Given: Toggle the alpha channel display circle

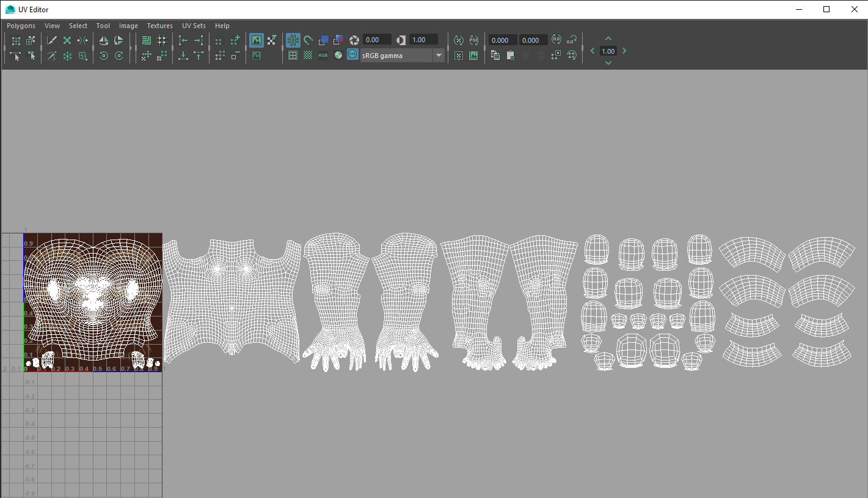Looking at the screenshot, I should [338, 56].
